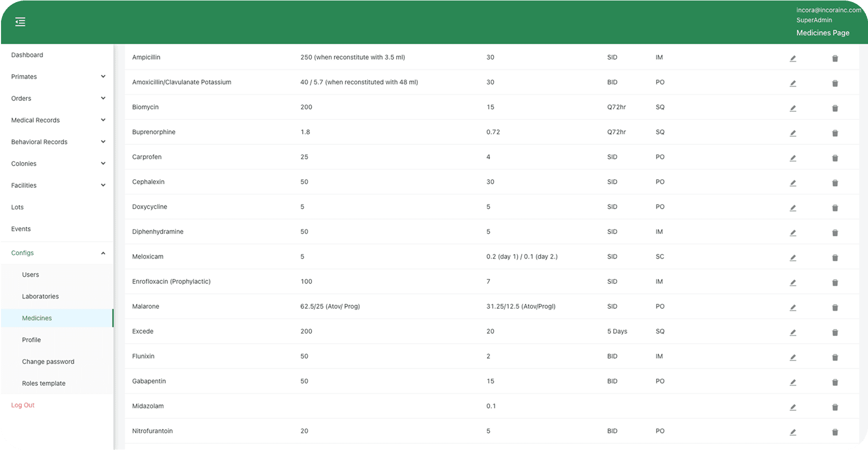
Task: Collapse the Configs section chevron
Action: click(x=103, y=253)
